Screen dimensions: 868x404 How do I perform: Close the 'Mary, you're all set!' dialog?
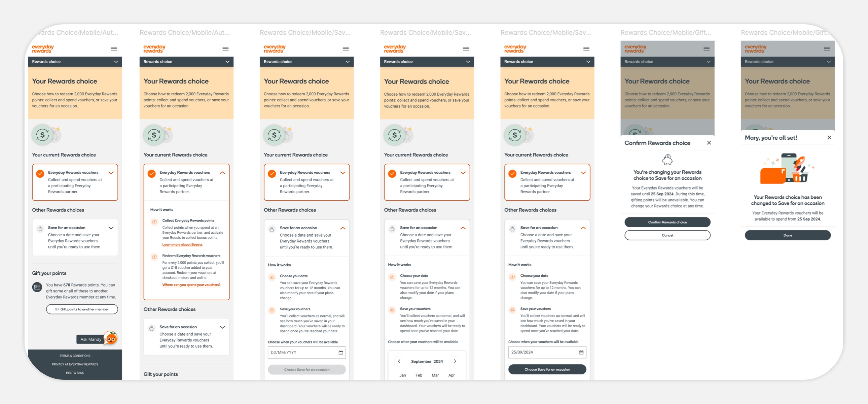[x=829, y=137]
